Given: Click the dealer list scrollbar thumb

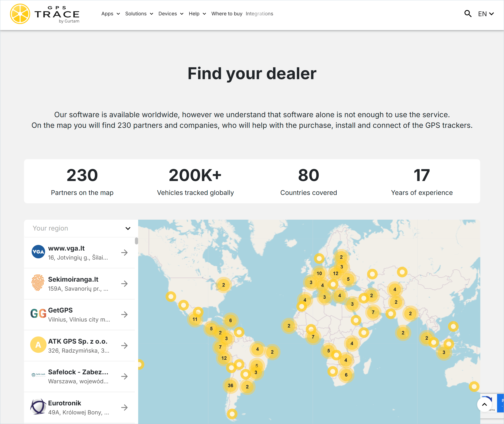Looking at the screenshot, I should pyautogui.click(x=136, y=241).
